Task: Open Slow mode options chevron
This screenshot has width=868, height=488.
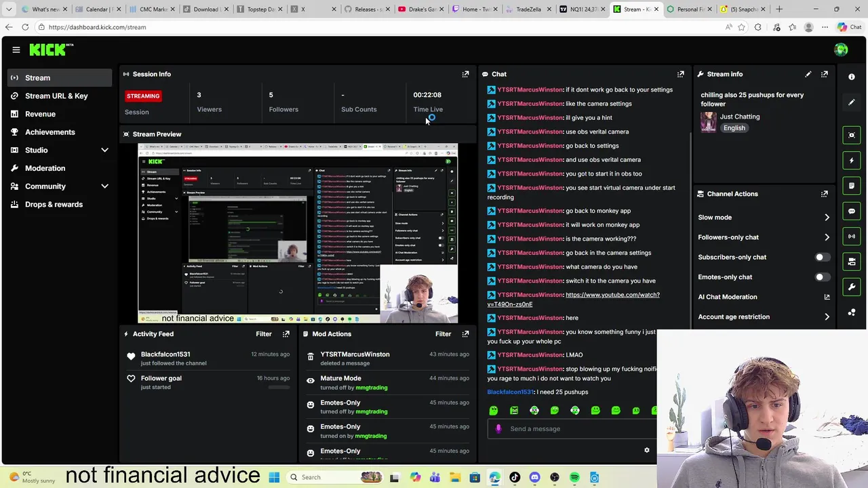Action: 827,218
